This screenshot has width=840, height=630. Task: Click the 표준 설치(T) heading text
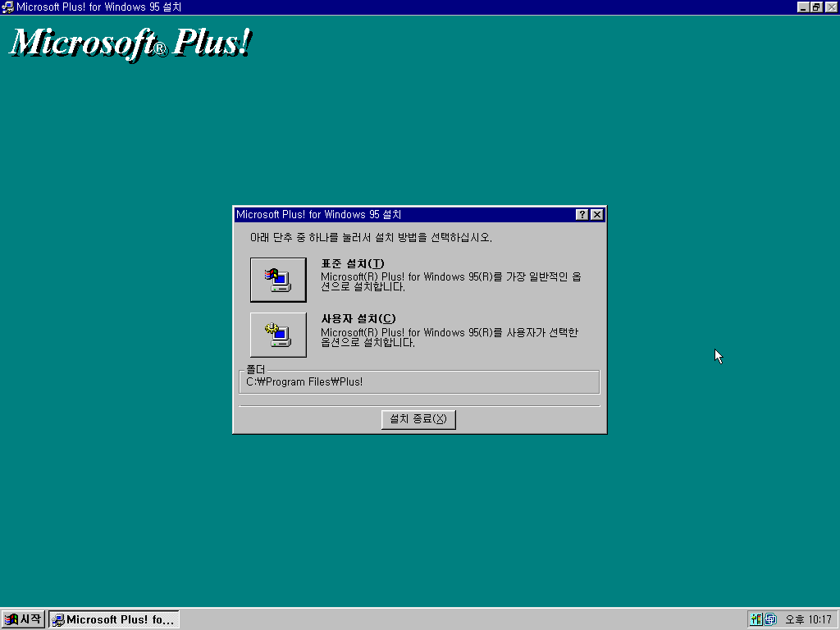tap(353, 263)
